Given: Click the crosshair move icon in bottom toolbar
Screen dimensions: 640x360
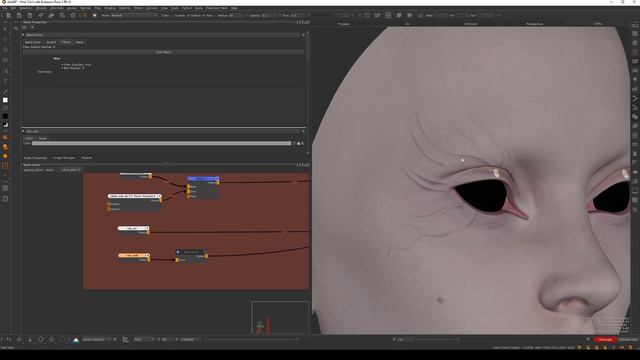Looking at the screenshot, I should click(19, 339).
